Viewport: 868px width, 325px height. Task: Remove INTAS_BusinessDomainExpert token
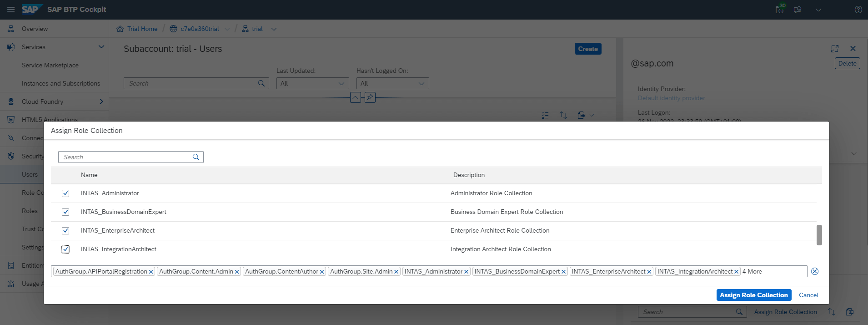[x=564, y=272]
